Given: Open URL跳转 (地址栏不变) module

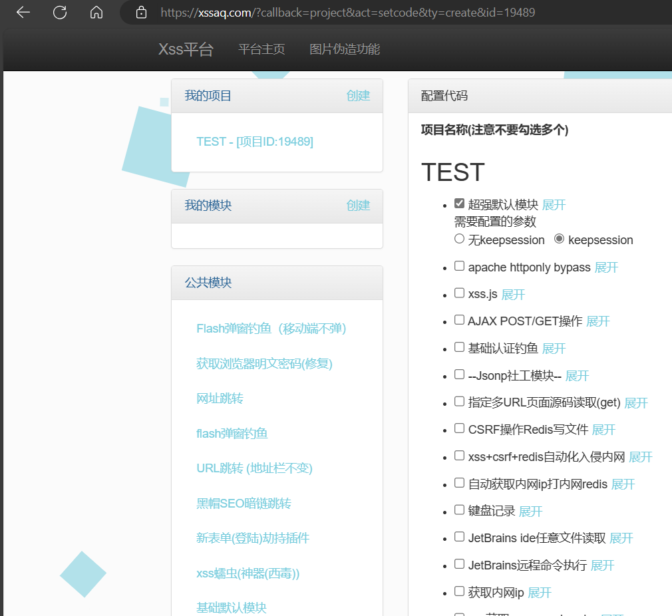Looking at the screenshot, I should click(x=254, y=468).
